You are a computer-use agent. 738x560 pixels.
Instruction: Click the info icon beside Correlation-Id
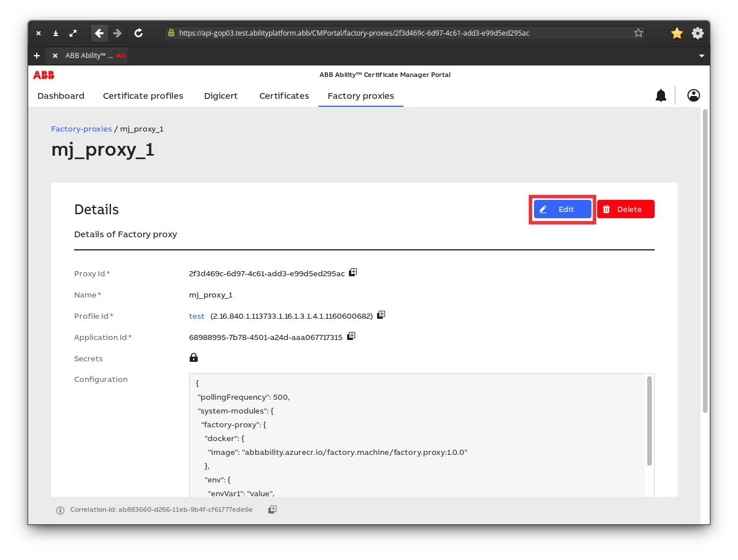coord(60,511)
